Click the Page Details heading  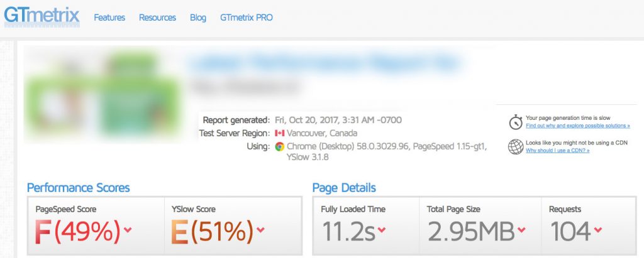pos(344,188)
